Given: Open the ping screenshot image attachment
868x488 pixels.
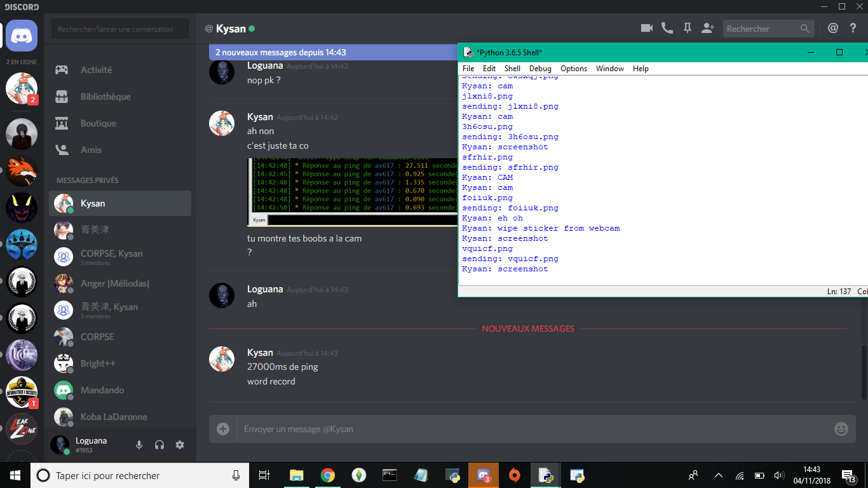Looking at the screenshot, I should pos(352,192).
